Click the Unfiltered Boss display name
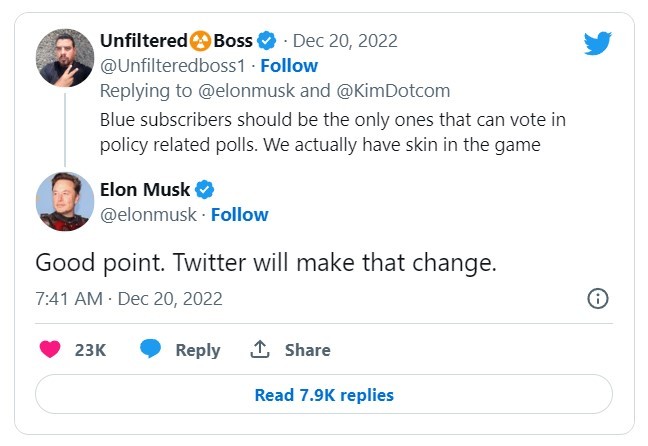The width and height of the screenshot is (648, 446). tap(176, 41)
